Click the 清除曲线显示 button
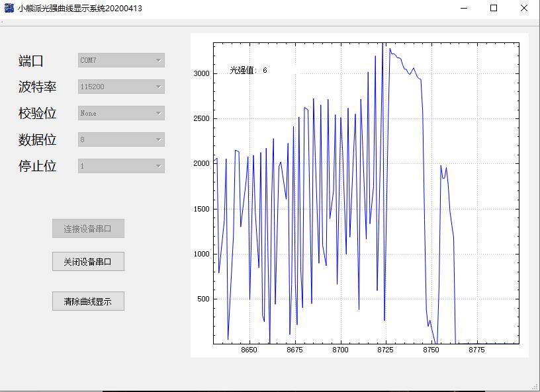The width and height of the screenshot is (540, 392). coord(88,301)
